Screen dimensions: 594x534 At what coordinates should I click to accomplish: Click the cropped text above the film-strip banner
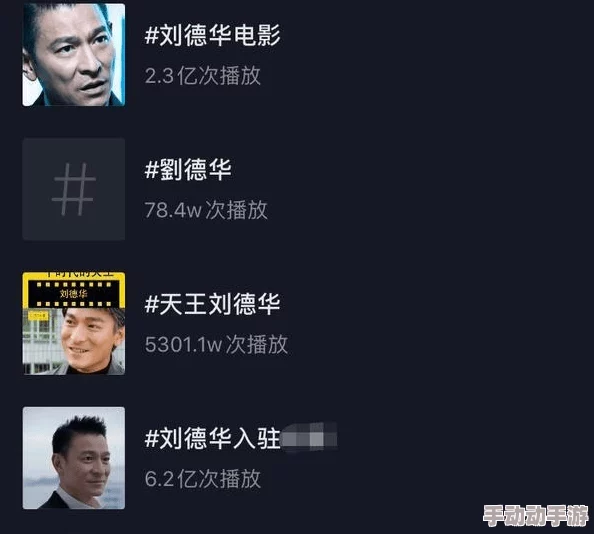[x=74, y=274]
